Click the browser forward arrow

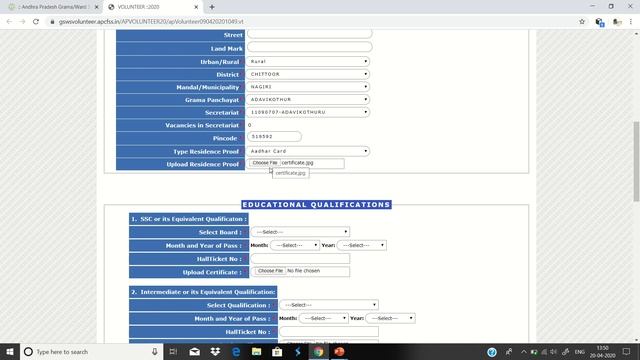[x=22, y=22]
